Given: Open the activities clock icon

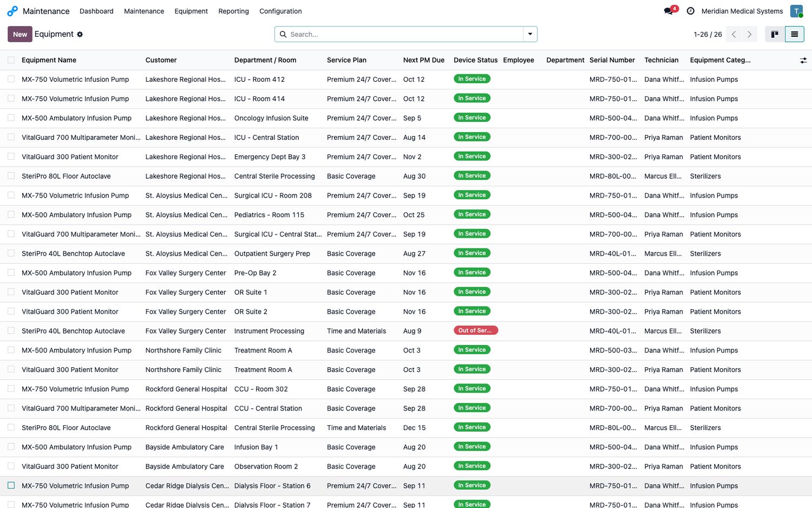Looking at the screenshot, I should tap(690, 11).
